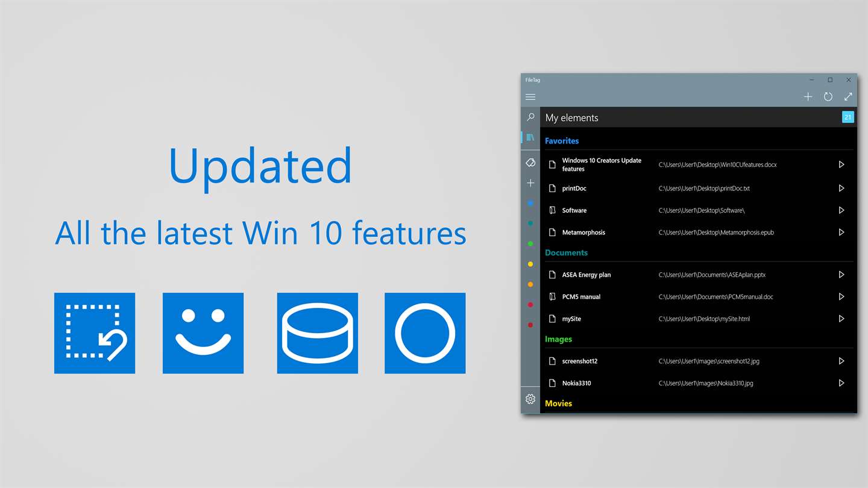Select the orange tag dot in sidebar
The image size is (868, 488).
[530, 284]
